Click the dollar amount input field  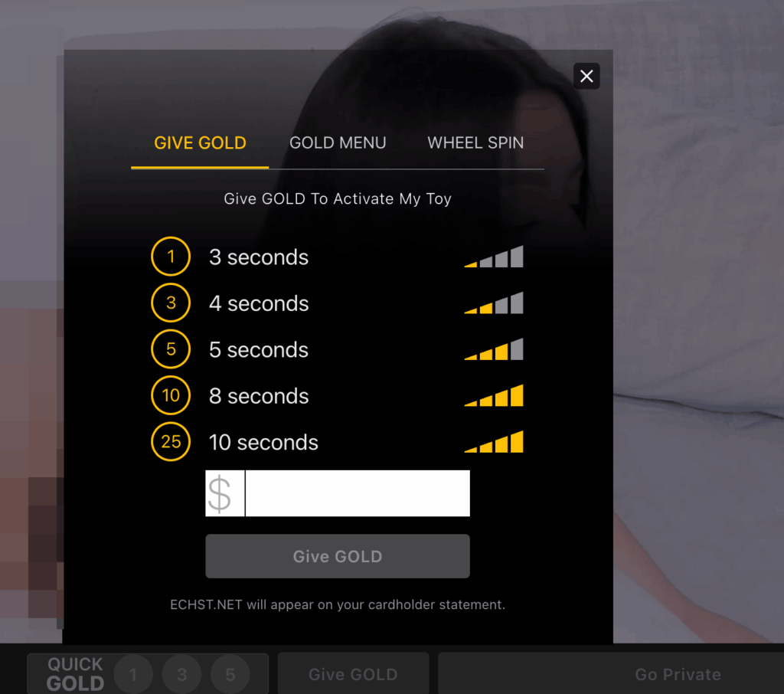357,493
